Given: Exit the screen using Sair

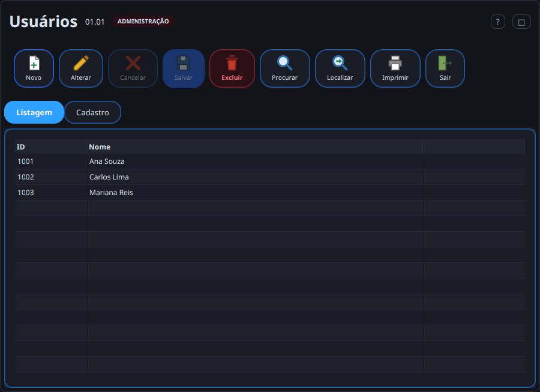Looking at the screenshot, I should pos(445,68).
